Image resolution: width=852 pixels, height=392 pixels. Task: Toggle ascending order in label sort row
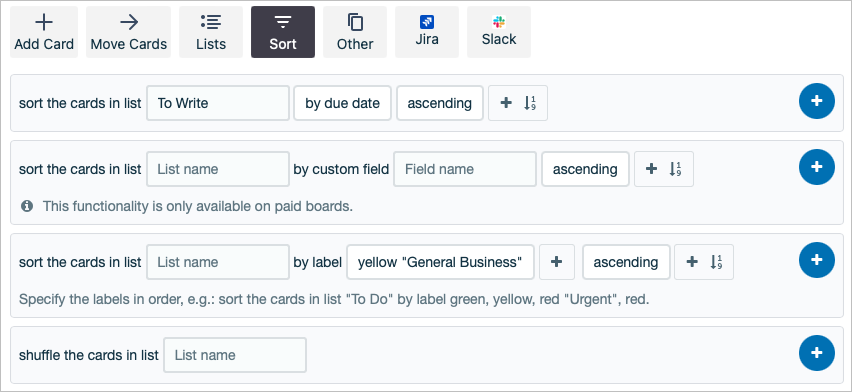pyautogui.click(x=626, y=262)
